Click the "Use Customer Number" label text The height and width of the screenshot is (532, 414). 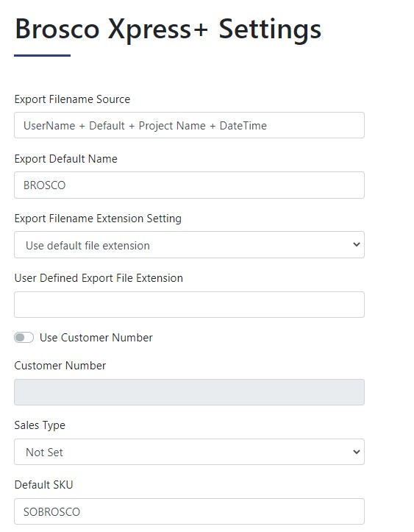[96, 338]
